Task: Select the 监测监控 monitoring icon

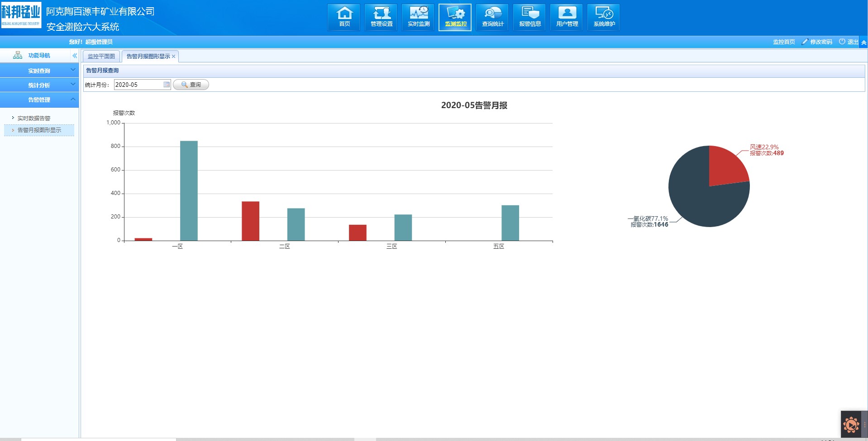Action: click(x=455, y=17)
